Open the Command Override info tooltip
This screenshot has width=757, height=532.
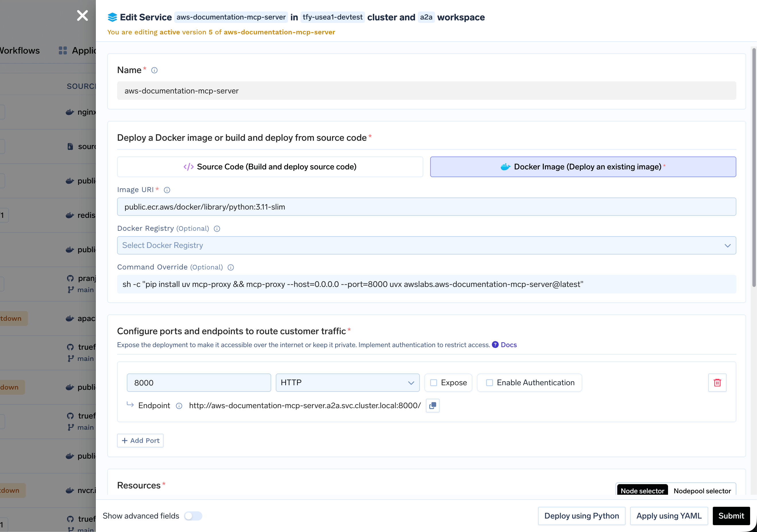pyautogui.click(x=230, y=267)
